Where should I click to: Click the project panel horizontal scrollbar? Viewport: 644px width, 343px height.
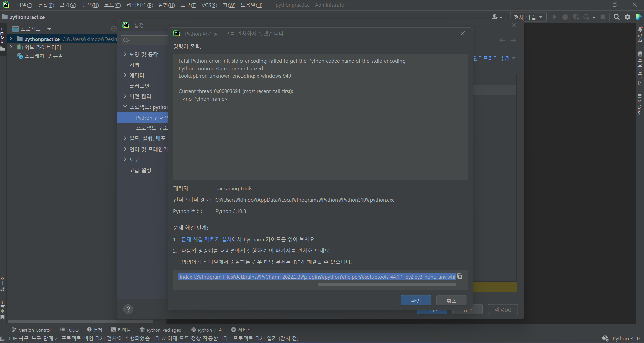point(80,322)
